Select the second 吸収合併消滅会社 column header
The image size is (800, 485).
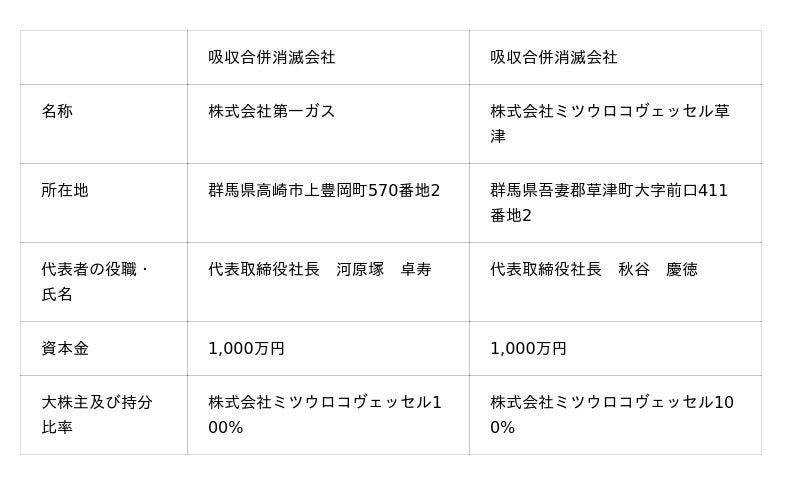[x=554, y=57]
